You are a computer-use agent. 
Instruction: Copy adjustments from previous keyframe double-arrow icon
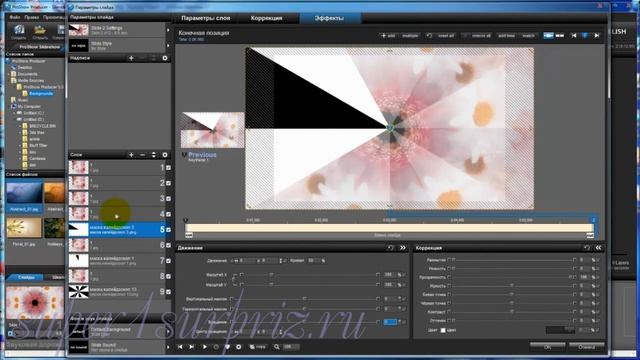tap(598, 248)
